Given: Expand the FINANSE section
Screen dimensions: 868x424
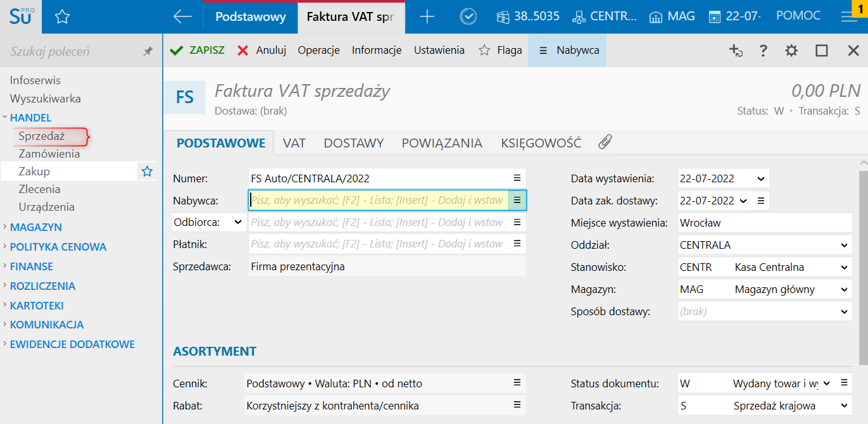Looking at the screenshot, I should click(x=4, y=266).
